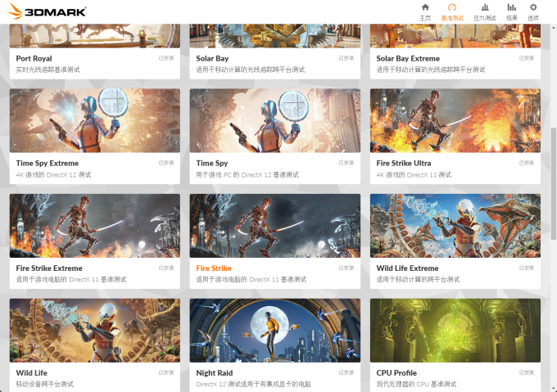Select the Port Royal title
The width and height of the screenshot is (557, 392).
tap(34, 59)
